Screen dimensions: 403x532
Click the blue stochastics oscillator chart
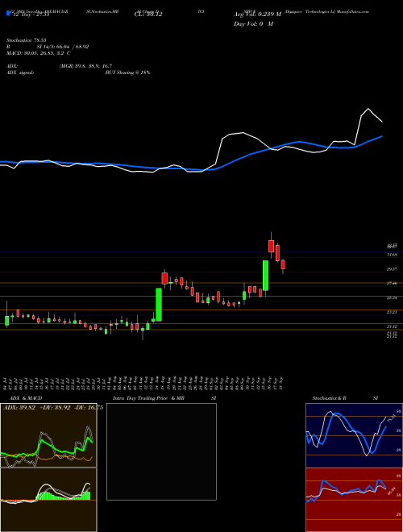pyautogui.click(x=354, y=435)
